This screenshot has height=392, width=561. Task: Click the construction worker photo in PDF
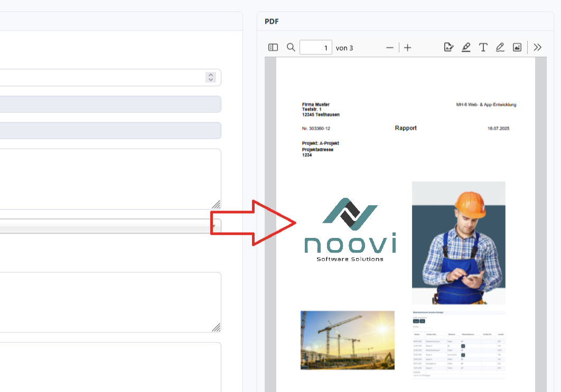(459, 243)
